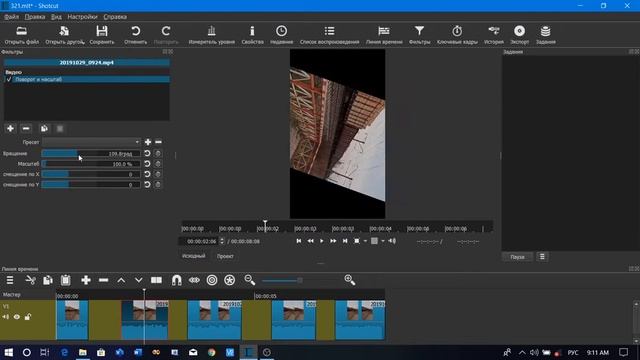Toggle scrub while dragging eye icon
The height and width of the screenshot is (360, 640).
(x=194, y=280)
